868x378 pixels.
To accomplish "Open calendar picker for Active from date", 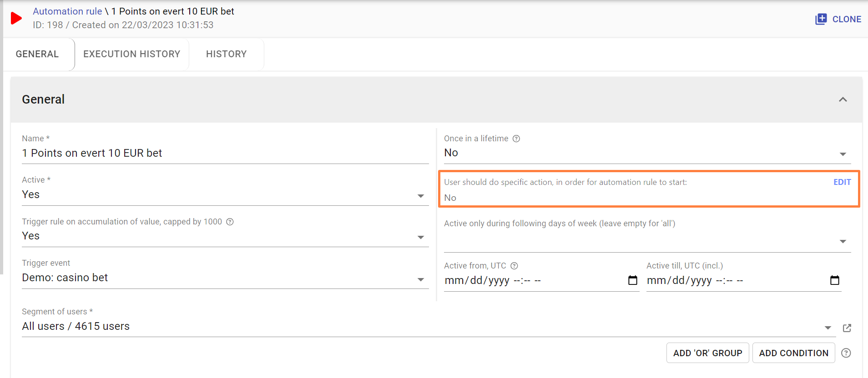I will (x=632, y=280).
